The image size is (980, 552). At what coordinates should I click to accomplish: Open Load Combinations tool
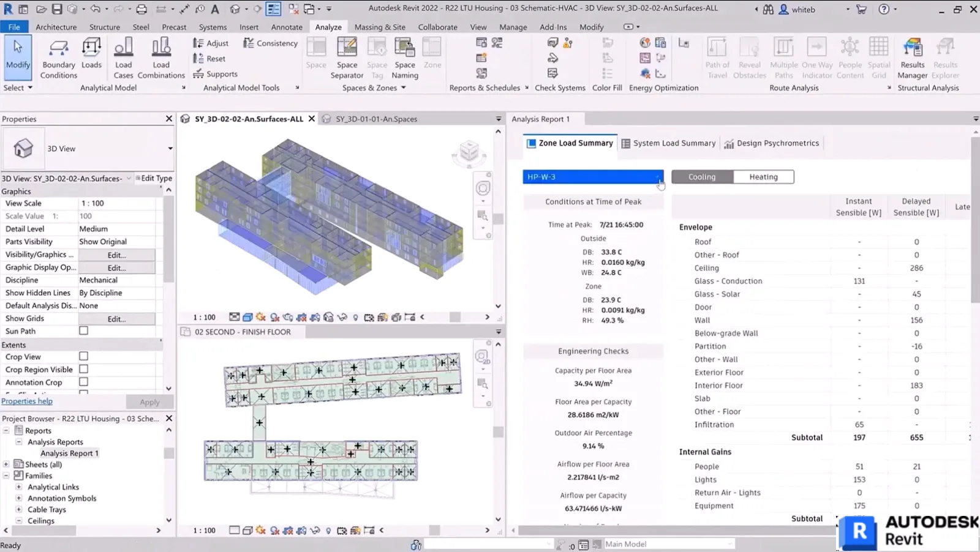tap(161, 59)
